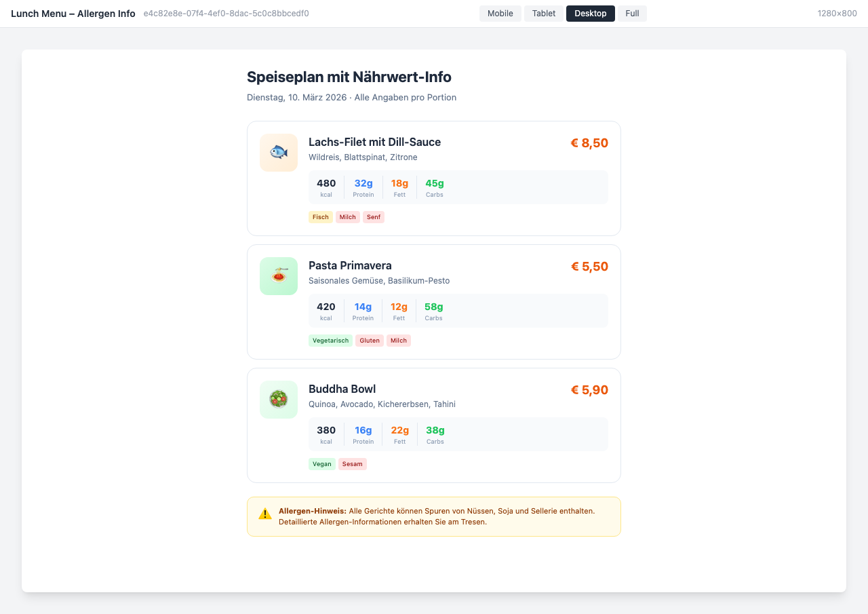Switch to the Mobile viewport tab
This screenshot has width=868, height=614.
pos(500,14)
